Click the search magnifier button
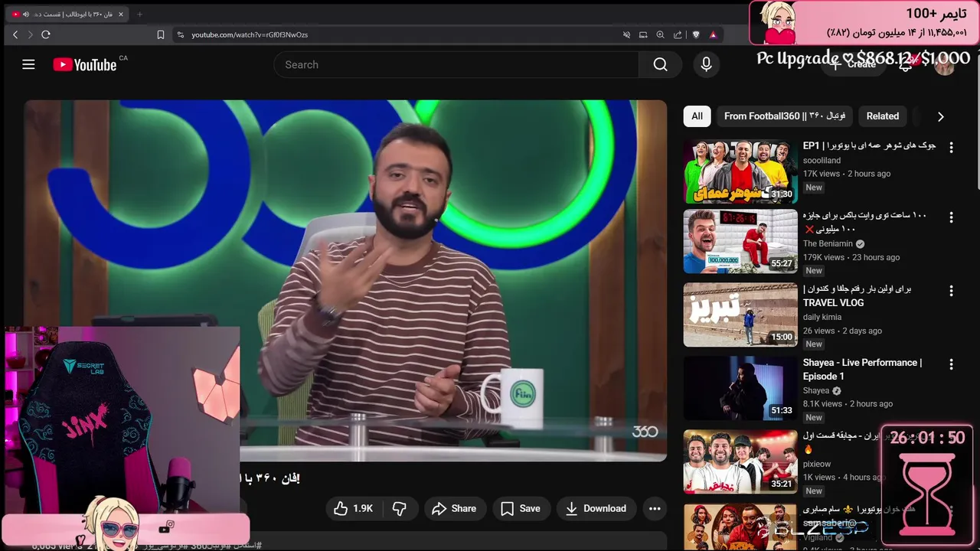The height and width of the screenshot is (551, 980). tap(660, 65)
